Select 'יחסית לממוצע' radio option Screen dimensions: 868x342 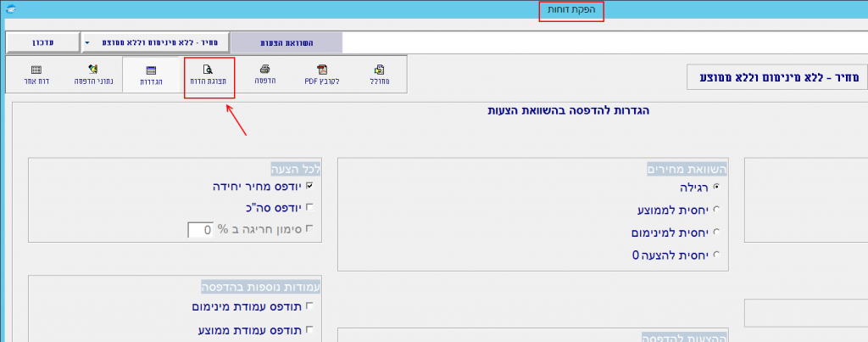pos(717,209)
